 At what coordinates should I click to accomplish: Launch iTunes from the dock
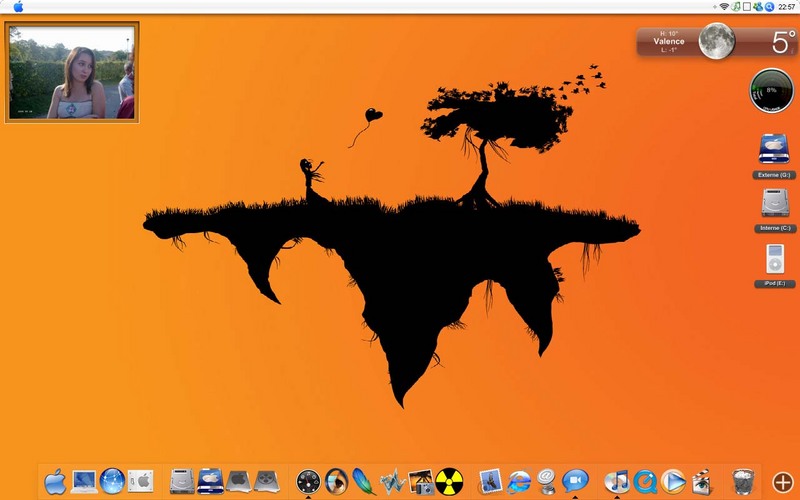616,482
